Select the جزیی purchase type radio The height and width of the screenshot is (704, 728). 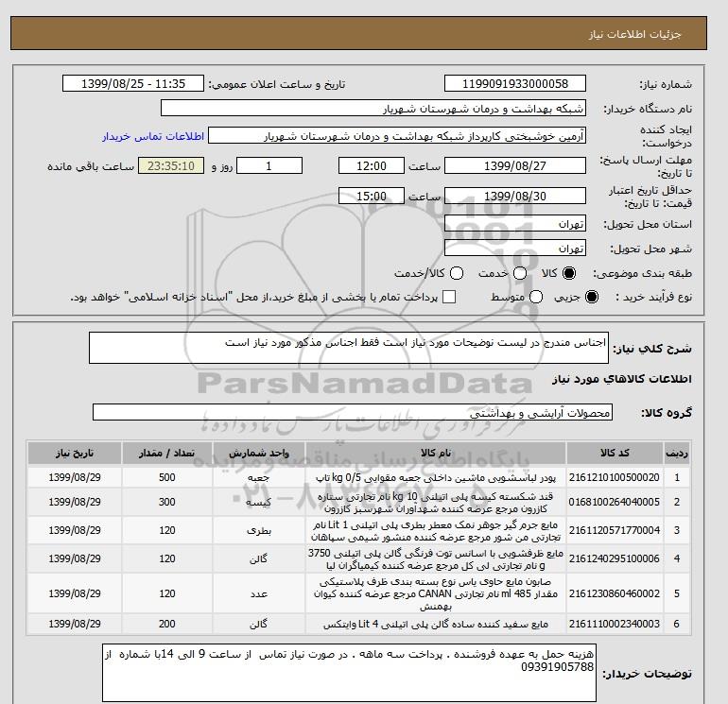(x=592, y=297)
